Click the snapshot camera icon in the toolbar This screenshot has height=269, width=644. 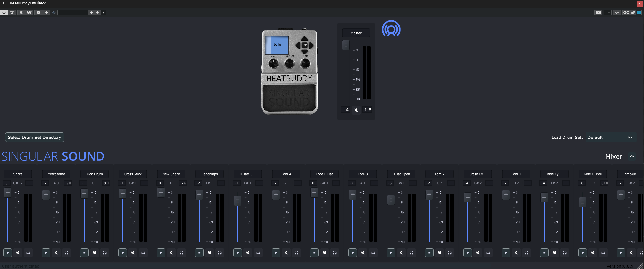598,12
